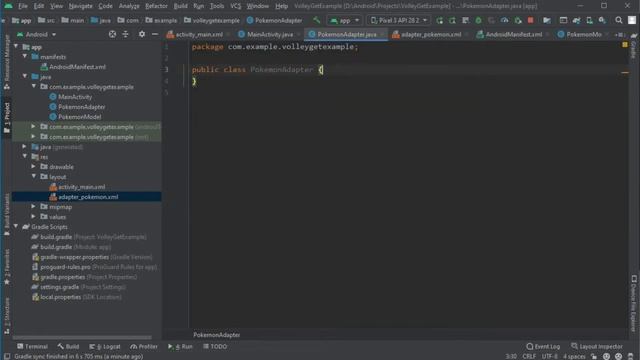This screenshot has height=360, width=640.
Task: Click the Profile app icon in toolbar
Action: tap(504, 20)
